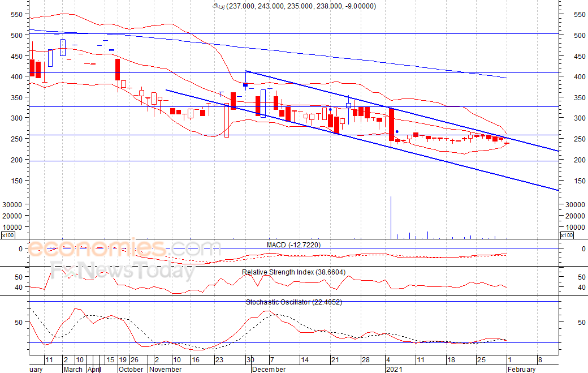Select the November month label on time axis
Screen dimensions: 588x373
click(165, 369)
